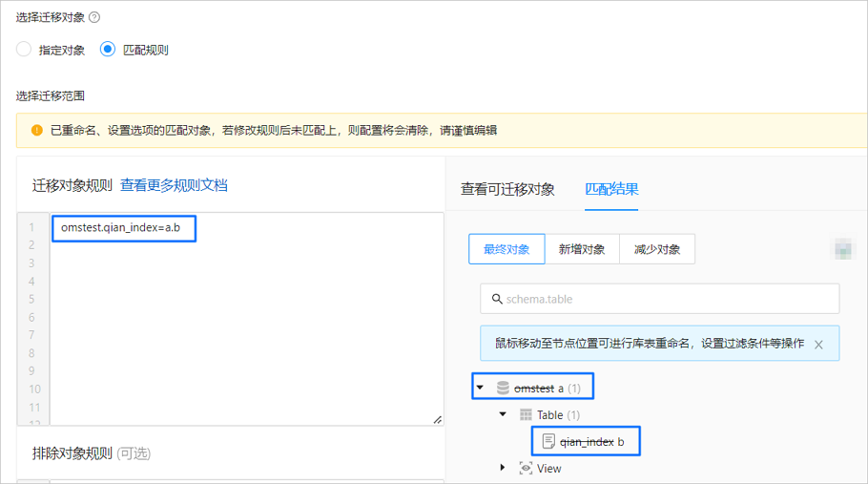Select the 指定对象 radio option
Viewport: 868px width, 484px height.
[x=24, y=50]
